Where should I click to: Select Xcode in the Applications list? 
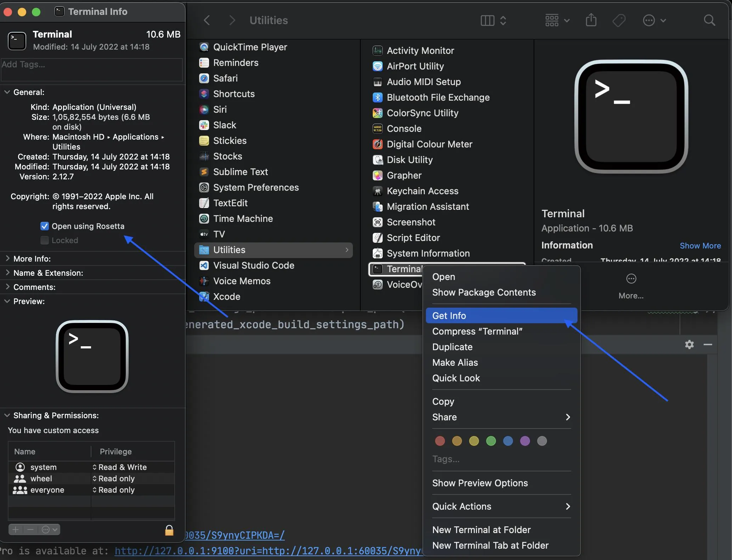click(x=227, y=297)
